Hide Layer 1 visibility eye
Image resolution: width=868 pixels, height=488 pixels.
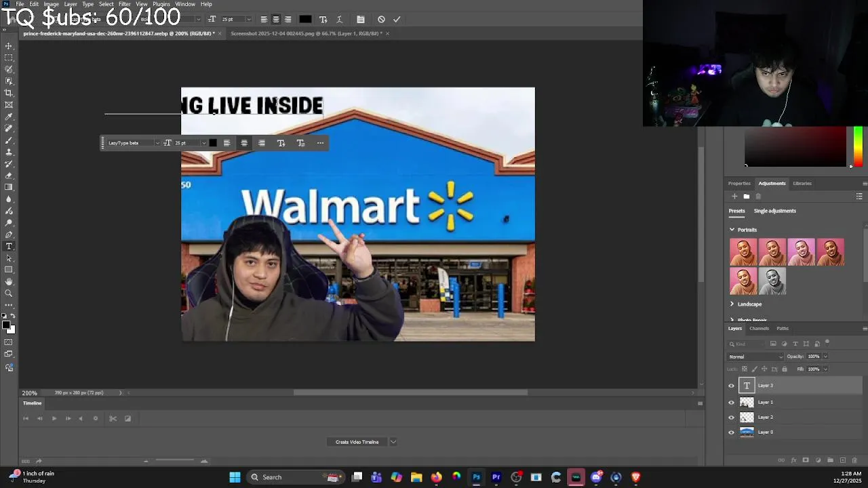pos(731,402)
